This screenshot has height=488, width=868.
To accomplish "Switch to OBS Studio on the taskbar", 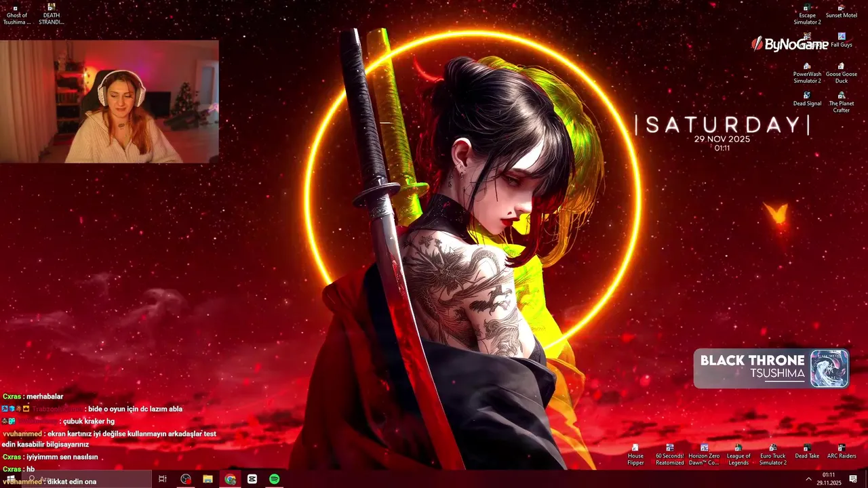I will 186,479.
